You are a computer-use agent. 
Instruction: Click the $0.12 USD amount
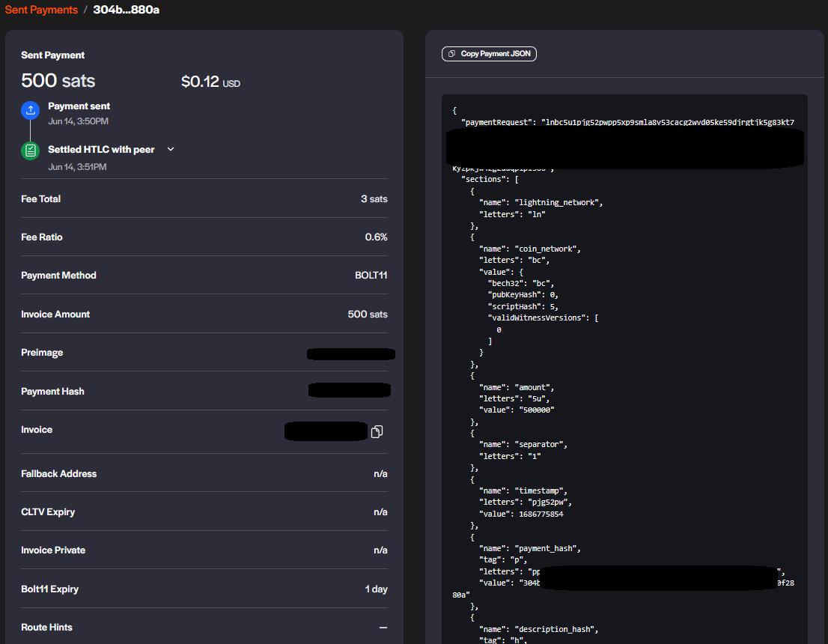coord(210,82)
